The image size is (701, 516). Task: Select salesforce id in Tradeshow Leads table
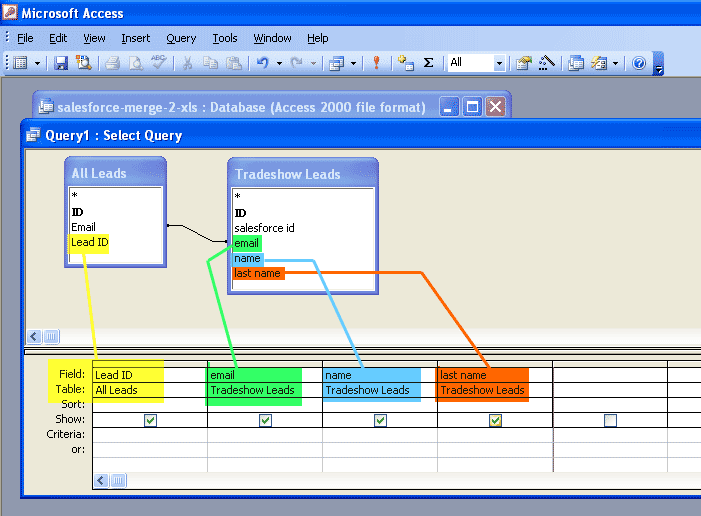(x=264, y=228)
